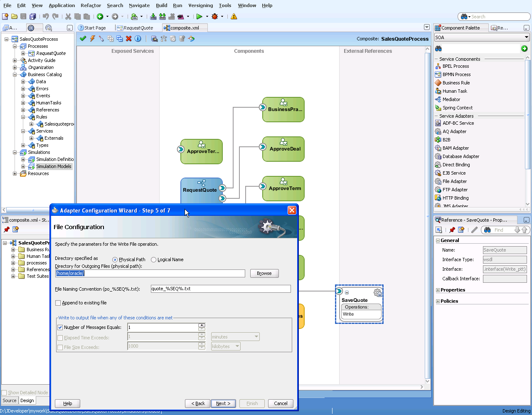Screen dimensions: 532x415
Task: Select the Logical Name radio button
Action: pyautogui.click(x=153, y=260)
